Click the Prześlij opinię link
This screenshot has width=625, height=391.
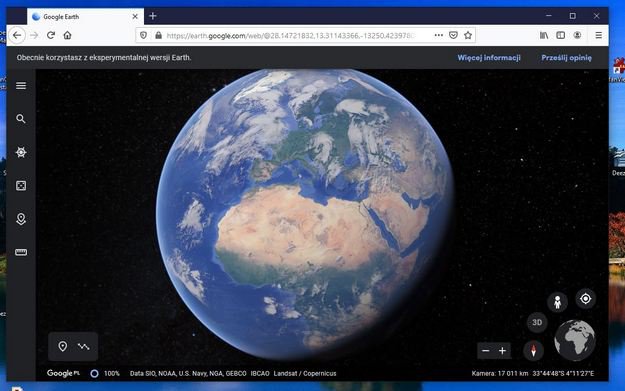566,58
